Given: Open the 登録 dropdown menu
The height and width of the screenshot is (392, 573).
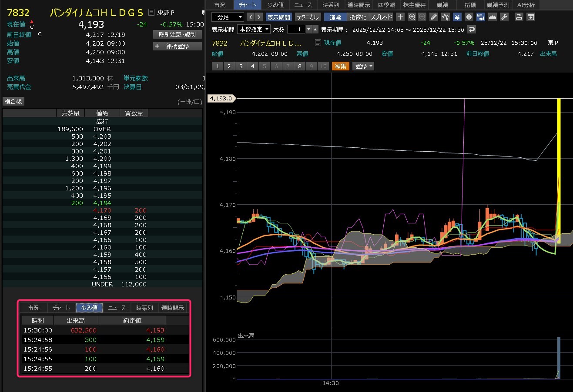Looking at the screenshot, I should pyautogui.click(x=363, y=66).
